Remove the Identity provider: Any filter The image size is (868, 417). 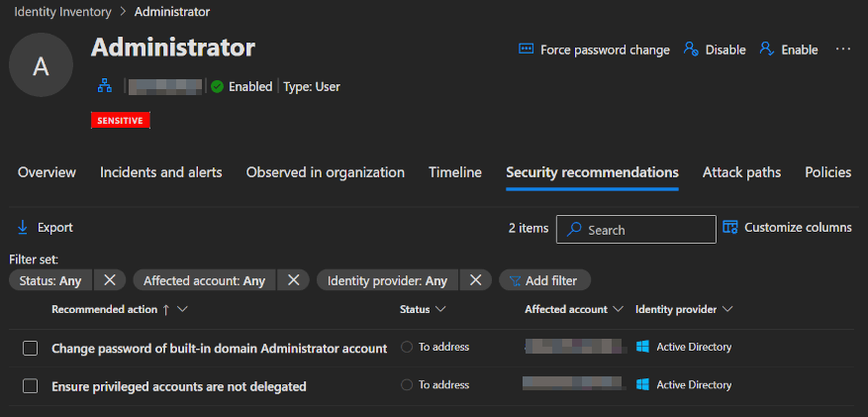(x=475, y=280)
